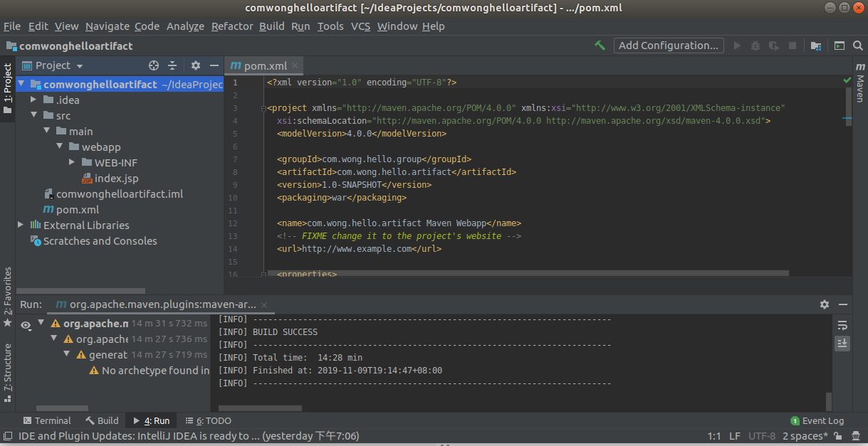Expand the .idea folder
The width and height of the screenshot is (868, 446).
coord(33,100)
